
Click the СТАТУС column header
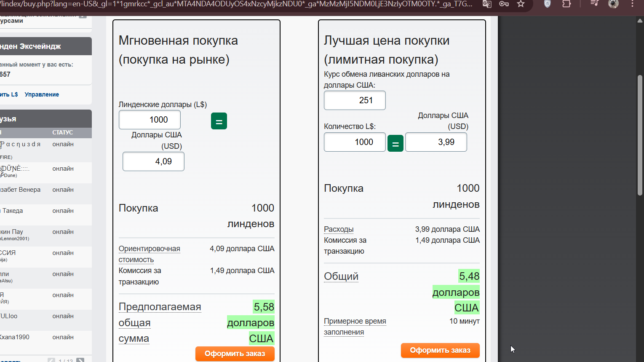(x=63, y=132)
